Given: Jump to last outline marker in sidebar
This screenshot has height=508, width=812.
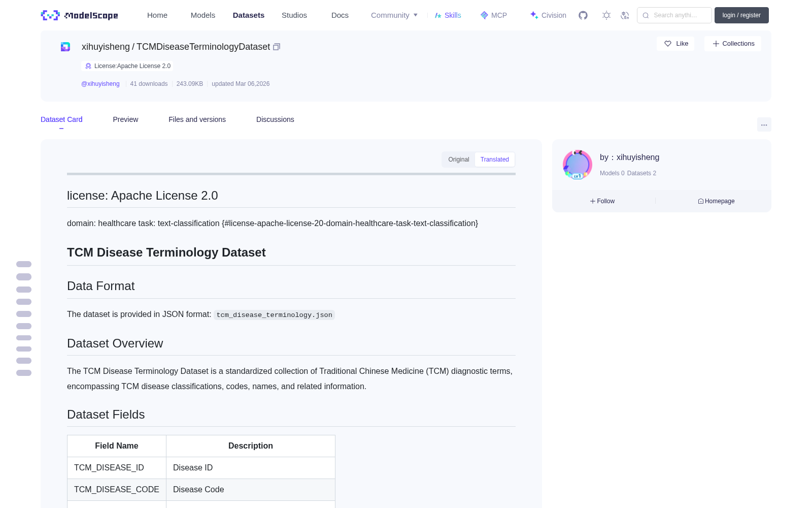Looking at the screenshot, I should pyautogui.click(x=24, y=373).
